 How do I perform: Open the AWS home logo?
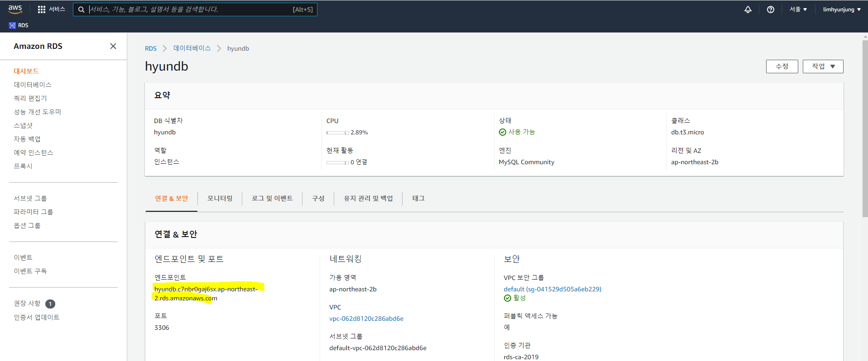15,9
